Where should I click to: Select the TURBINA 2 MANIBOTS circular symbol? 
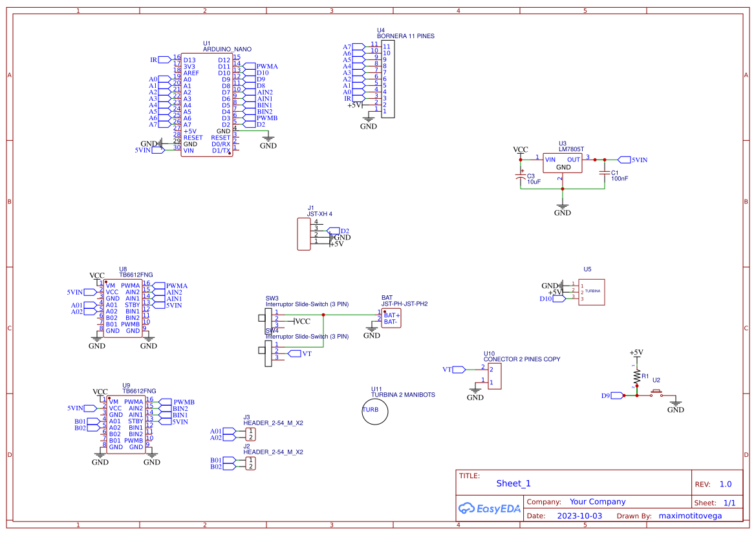click(375, 412)
